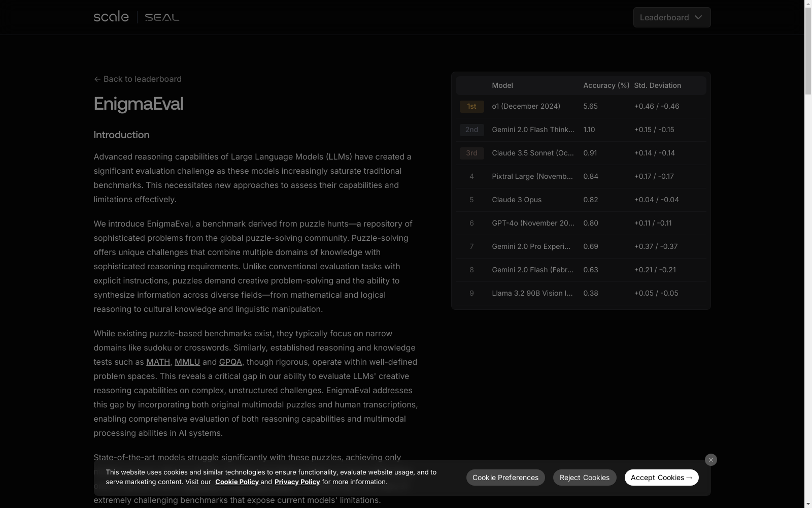Click the 3rd rank badge
812x508 pixels.
(x=471, y=153)
